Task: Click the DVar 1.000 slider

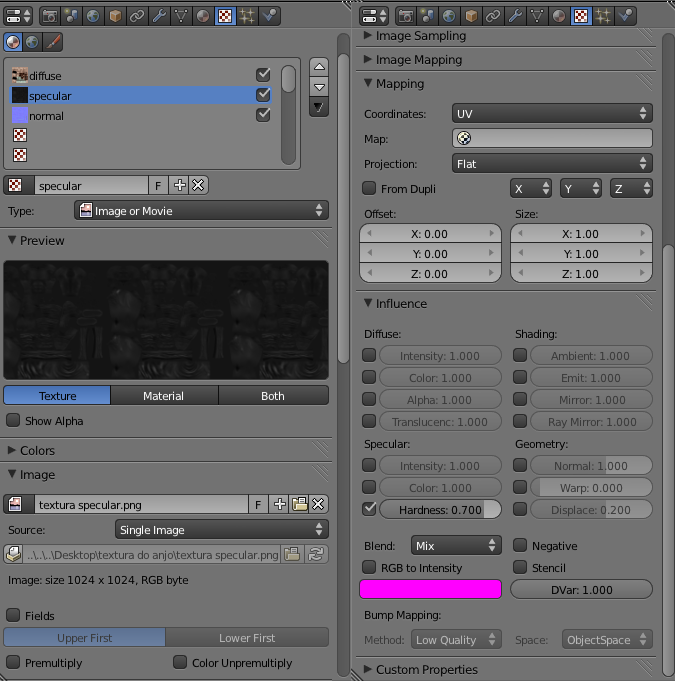Action: click(581, 589)
